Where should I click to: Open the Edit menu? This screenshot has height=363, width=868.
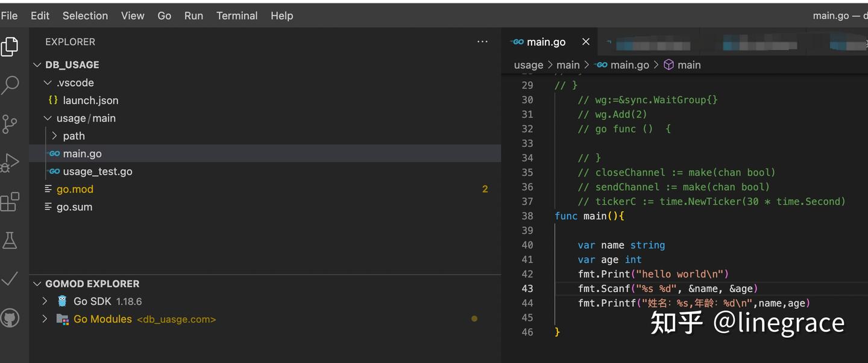coord(40,16)
